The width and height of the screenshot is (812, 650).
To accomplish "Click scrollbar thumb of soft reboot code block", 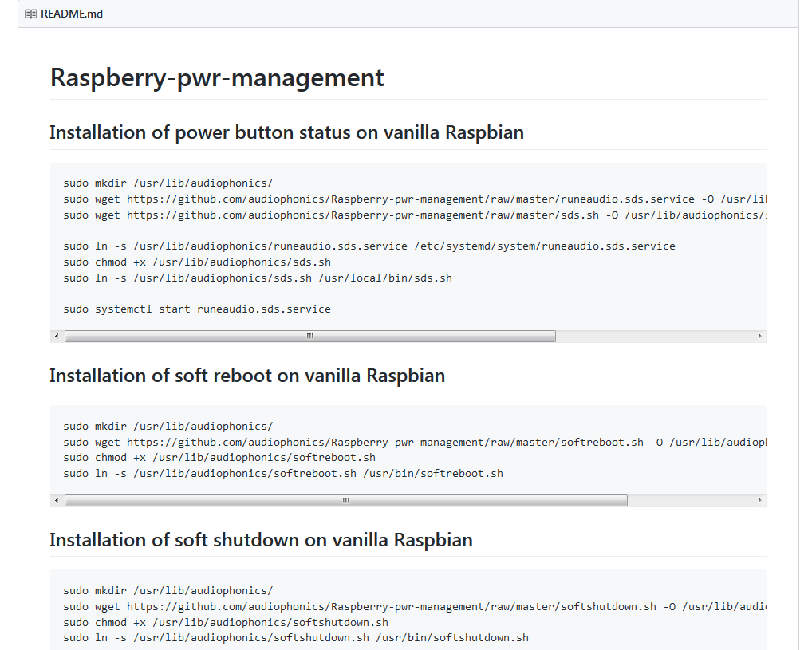I will point(346,500).
